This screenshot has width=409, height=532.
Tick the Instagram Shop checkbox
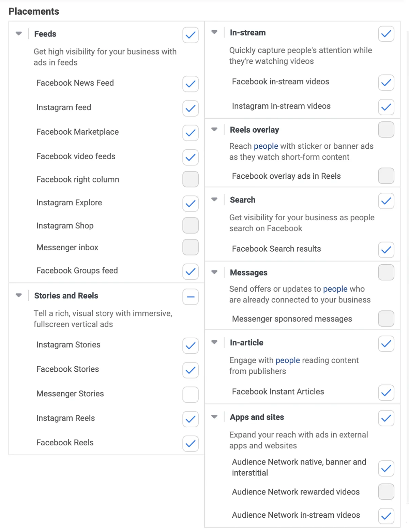tap(190, 225)
